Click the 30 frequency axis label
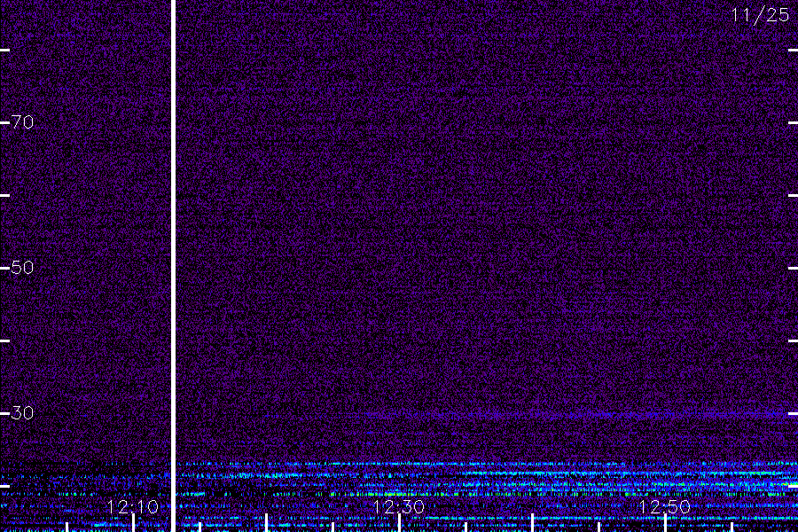This screenshot has height=532, width=798. [22, 413]
